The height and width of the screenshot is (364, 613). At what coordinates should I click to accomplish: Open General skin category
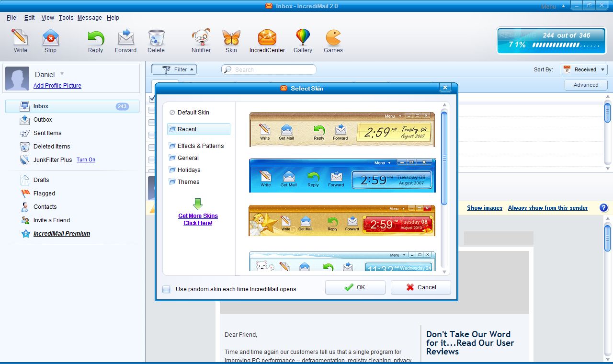[x=183, y=158]
